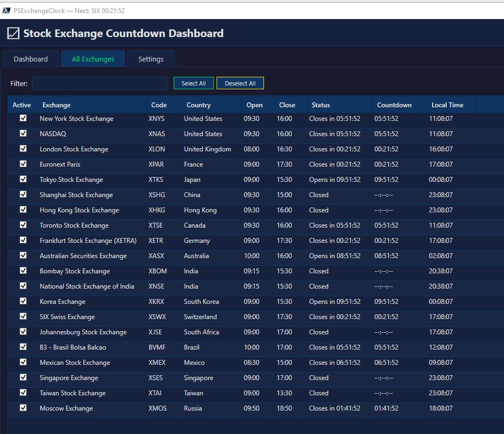Sort by the Status column header
The width and height of the screenshot is (504, 434).
tap(340, 105)
